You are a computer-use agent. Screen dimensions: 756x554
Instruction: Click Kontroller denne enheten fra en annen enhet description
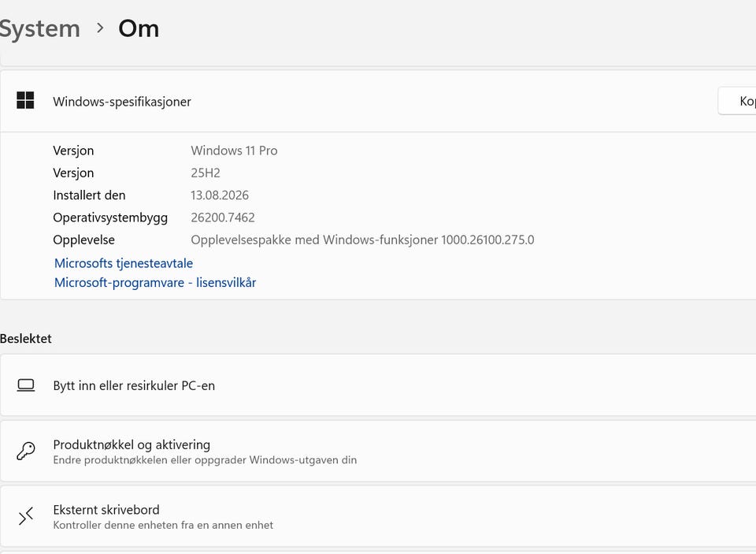click(163, 525)
